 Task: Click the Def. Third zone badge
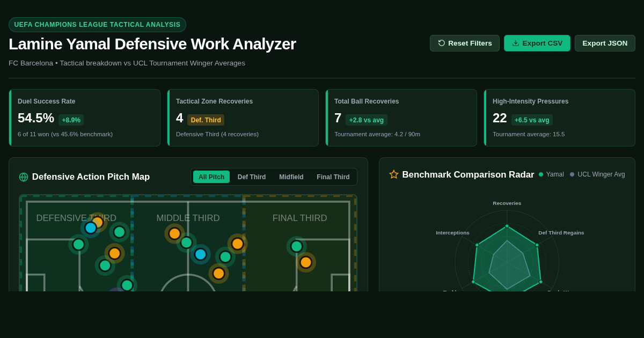206,120
